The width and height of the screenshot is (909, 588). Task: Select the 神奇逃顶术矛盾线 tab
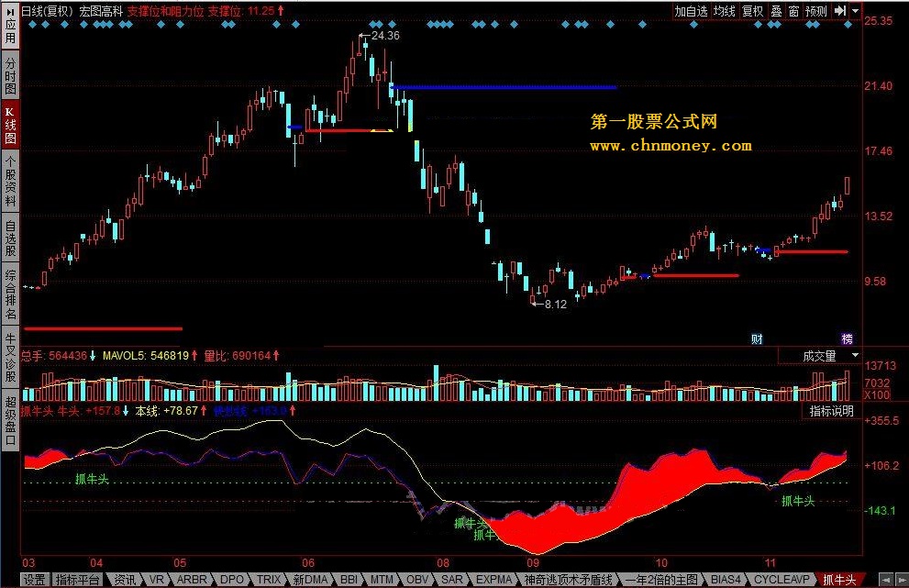click(x=568, y=580)
